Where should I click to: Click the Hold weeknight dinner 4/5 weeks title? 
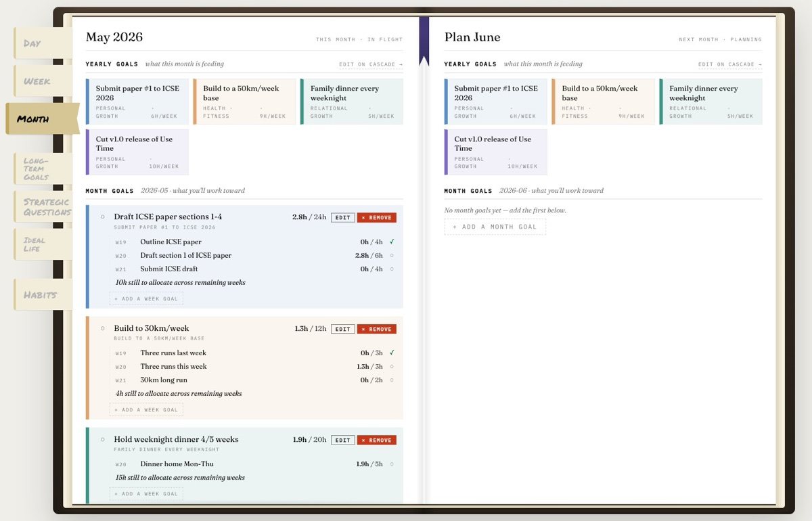176,439
